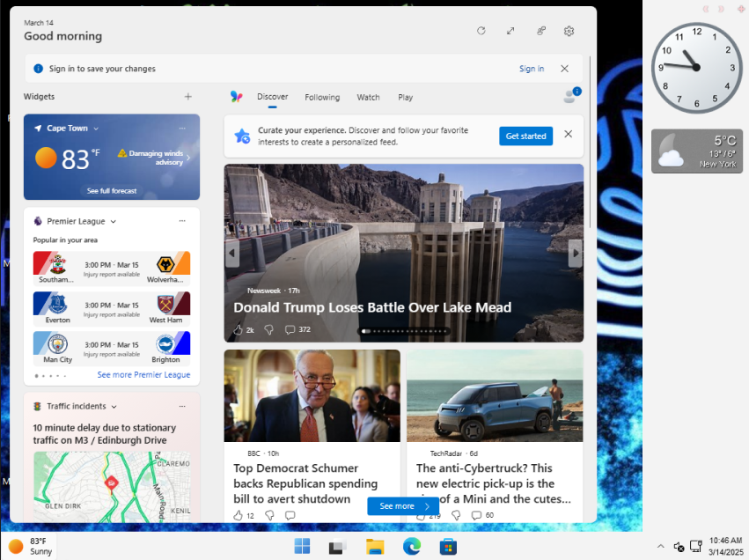Click the See more button

click(x=403, y=506)
